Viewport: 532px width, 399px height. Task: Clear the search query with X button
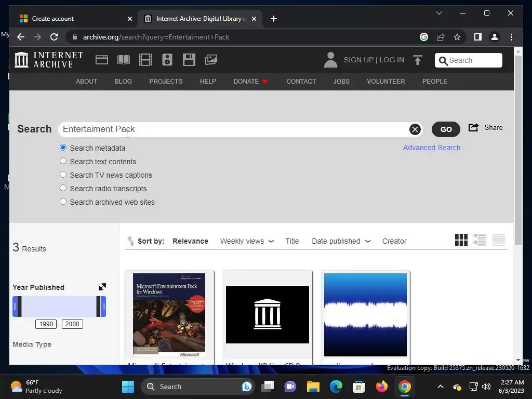click(415, 129)
